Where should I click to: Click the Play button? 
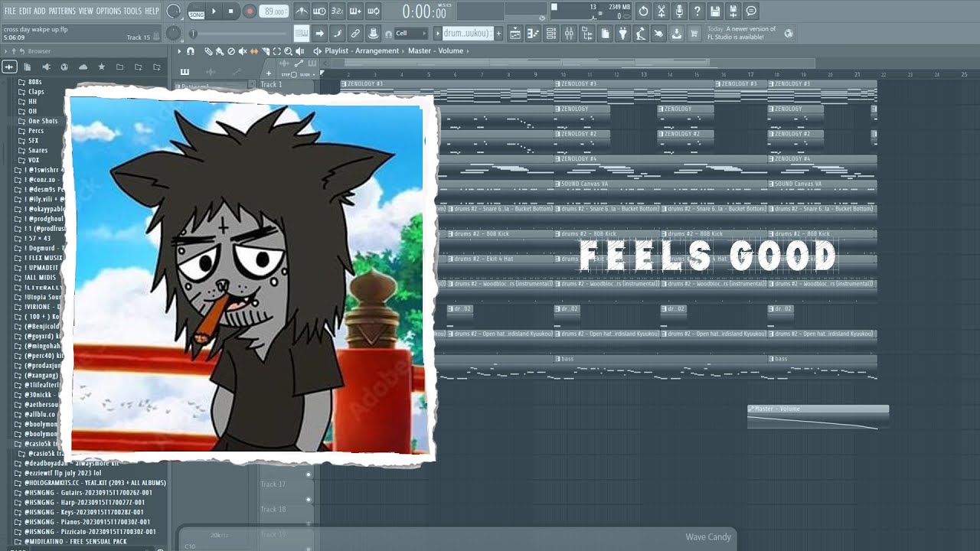pos(214,11)
